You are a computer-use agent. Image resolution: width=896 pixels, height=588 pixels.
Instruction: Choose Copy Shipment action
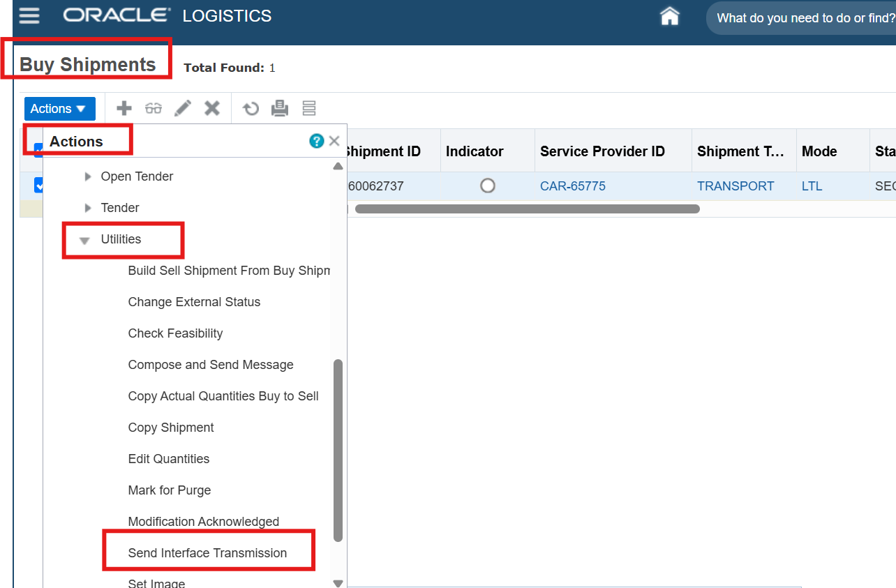pos(171,428)
